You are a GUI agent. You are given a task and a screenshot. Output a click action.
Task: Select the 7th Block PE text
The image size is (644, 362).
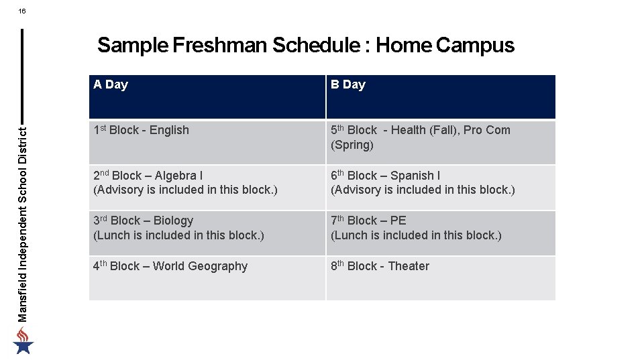coord(368,221)
